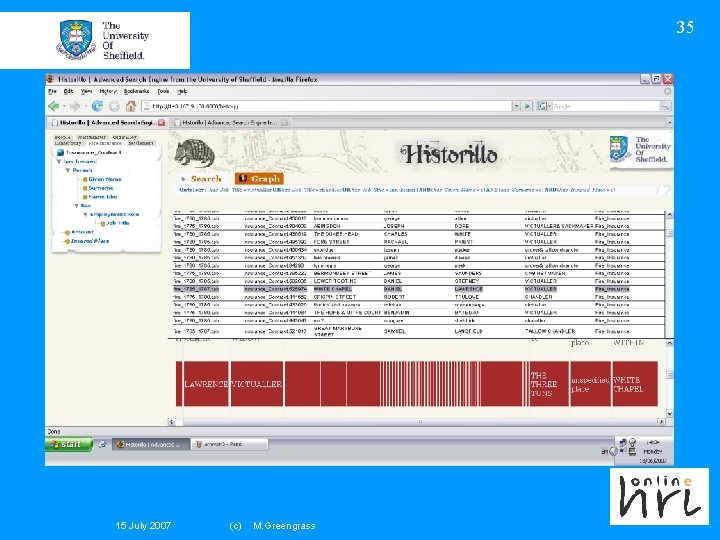Image resolution: width=720 pixels, height=540 pixels.
Task: Click THE THREE TUNS graph block
Action: click(549, 384)
